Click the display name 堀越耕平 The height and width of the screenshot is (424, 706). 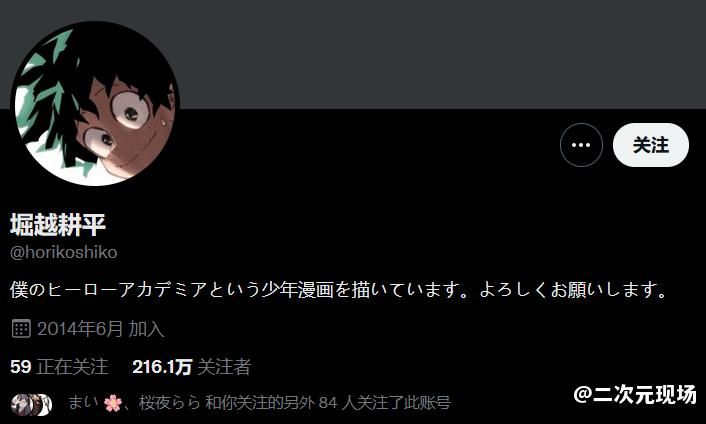pos(58,225)
